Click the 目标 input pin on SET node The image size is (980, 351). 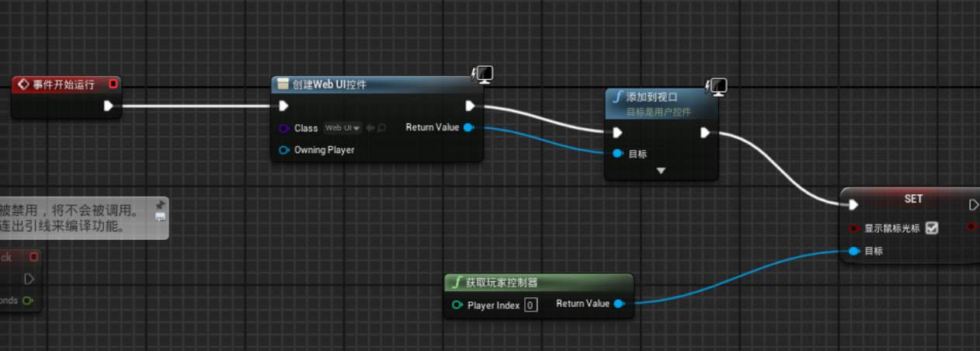coord(854,251)
